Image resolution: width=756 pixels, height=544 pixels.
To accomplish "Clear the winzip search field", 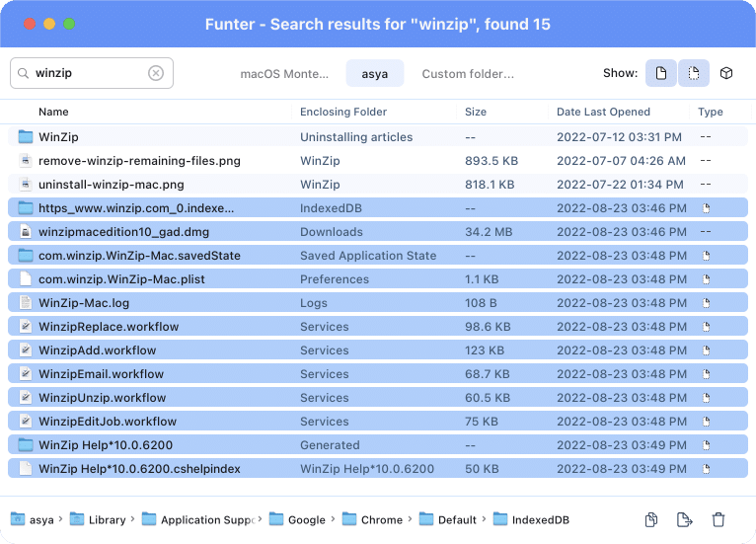I will [156, 73].
